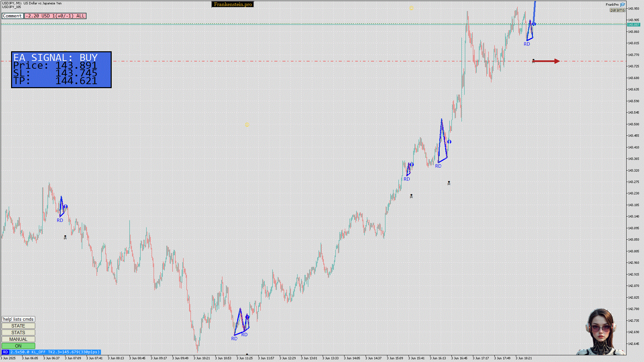The height and width of the screenshot is (362, 644).
Task: Switch the MANUAL mode button
Action: [x=18, y=339]
